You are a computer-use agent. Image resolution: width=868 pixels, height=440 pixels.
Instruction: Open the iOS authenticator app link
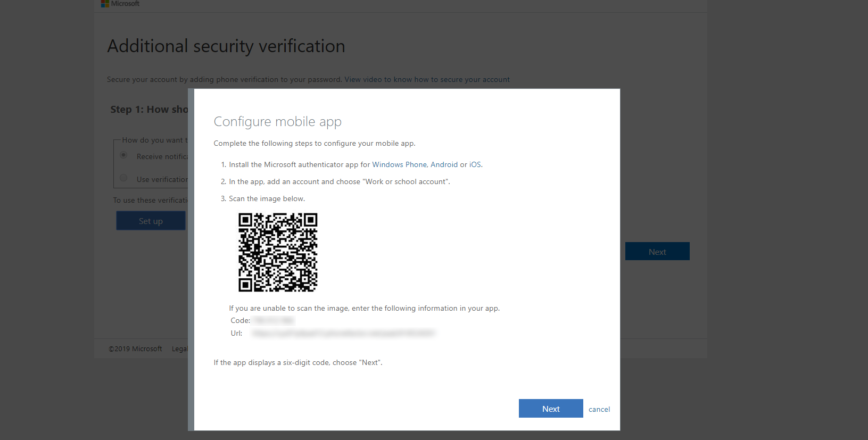pos(475,165)
